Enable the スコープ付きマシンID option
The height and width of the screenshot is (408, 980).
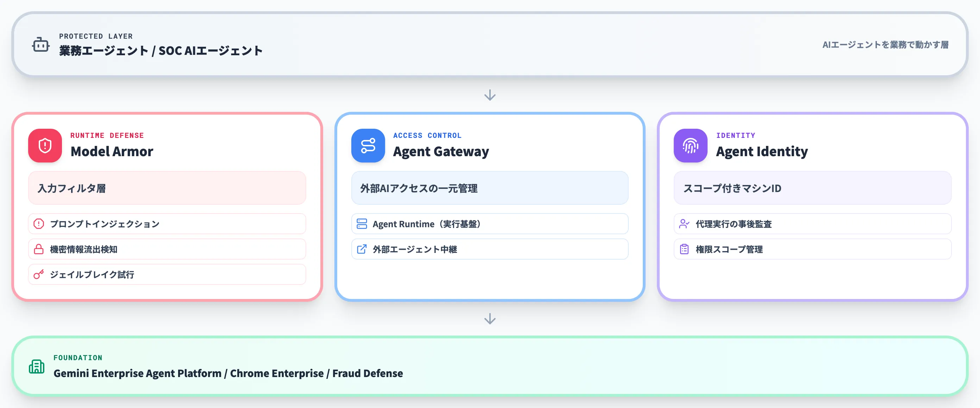812,188
